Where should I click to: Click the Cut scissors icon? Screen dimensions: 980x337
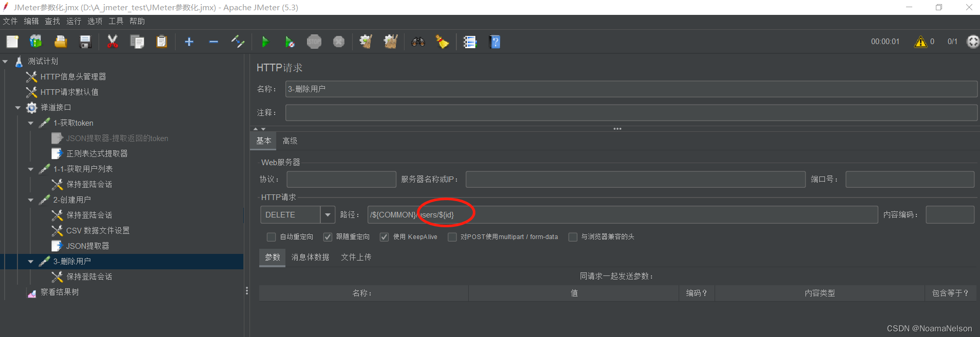[x=112, y=42]
